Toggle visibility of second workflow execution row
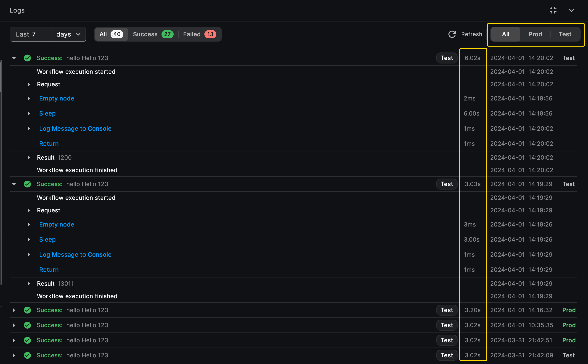Viewport: 588px width, 364px height. coord(14,184)
